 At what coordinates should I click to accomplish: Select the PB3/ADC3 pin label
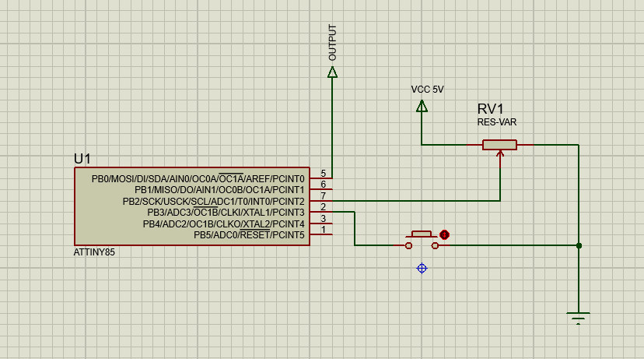[226, 213]
